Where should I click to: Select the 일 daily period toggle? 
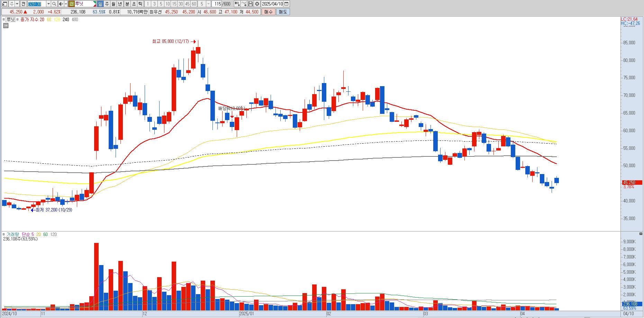point(100,4)
